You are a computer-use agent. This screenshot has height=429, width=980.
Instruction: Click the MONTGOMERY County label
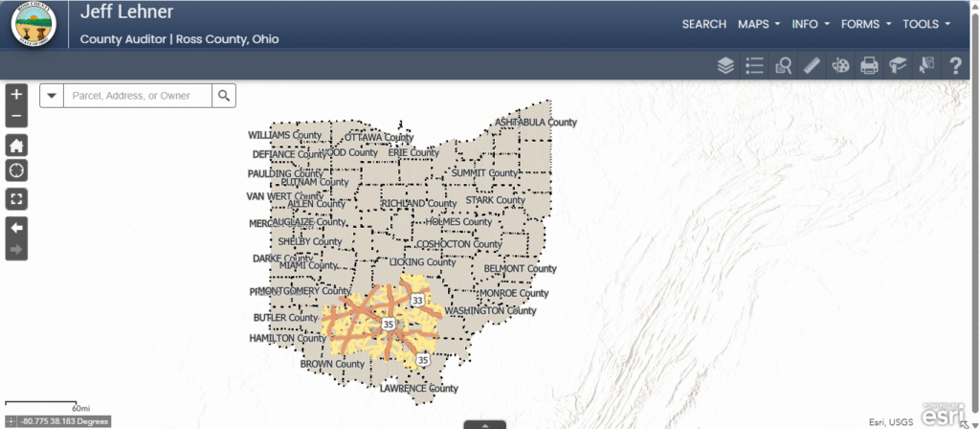(x=304, y=291)
